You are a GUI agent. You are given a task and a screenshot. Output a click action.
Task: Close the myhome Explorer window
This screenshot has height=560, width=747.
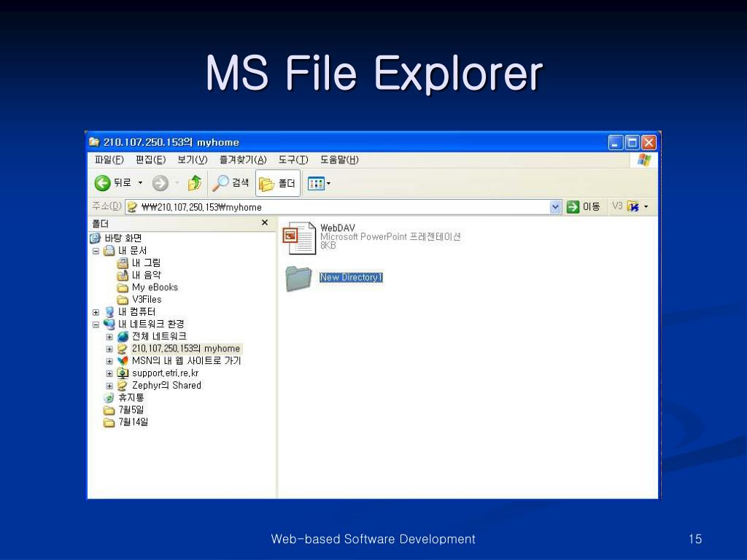649,142
